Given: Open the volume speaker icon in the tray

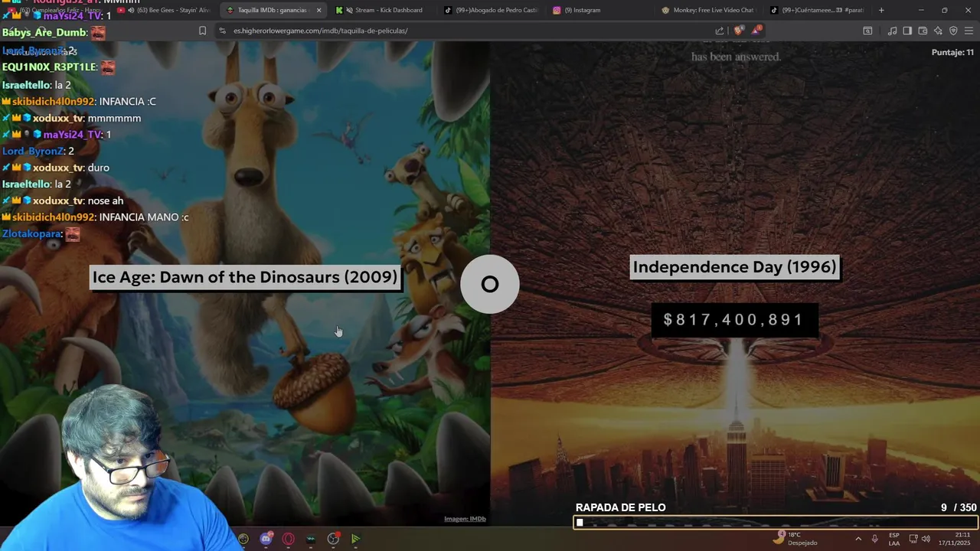Looking at the screenshot, I should pos(926,539).
